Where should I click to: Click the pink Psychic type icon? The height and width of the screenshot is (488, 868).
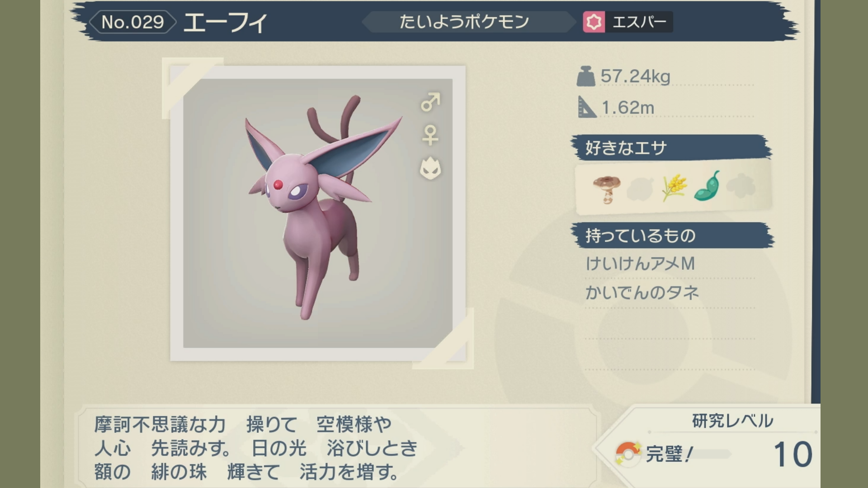594,22
